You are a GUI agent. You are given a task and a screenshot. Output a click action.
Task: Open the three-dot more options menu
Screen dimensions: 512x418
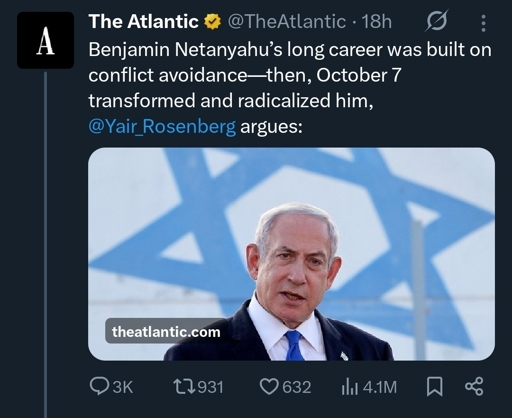point(483,23)
